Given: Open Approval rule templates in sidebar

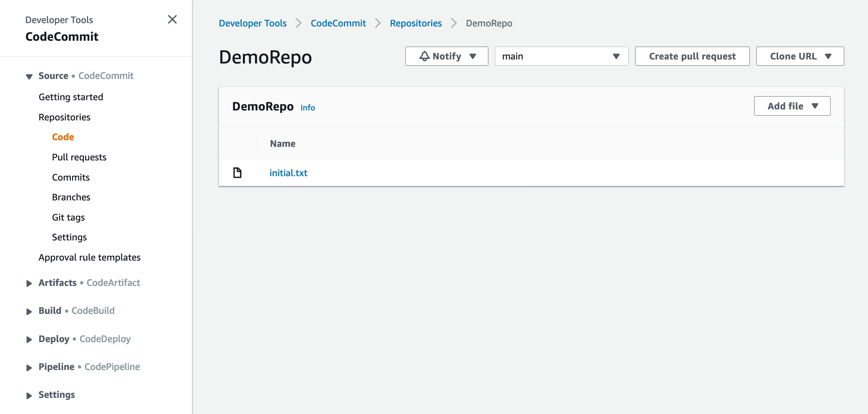Looking at the screenshot, I should click(x=89, y=257).
